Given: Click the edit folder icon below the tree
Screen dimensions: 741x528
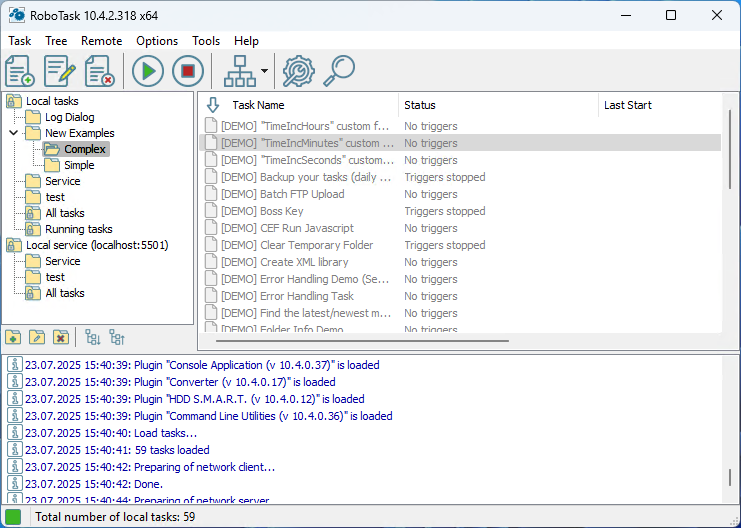Looking at the screenshot, I should [37, 338].
